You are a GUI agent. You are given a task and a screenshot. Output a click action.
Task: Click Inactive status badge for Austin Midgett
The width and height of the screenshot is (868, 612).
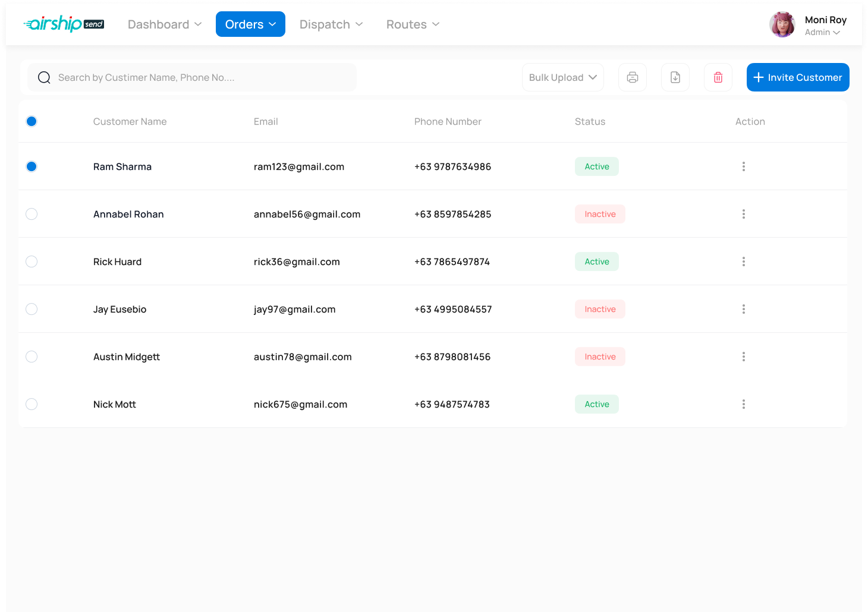point(600,357)
